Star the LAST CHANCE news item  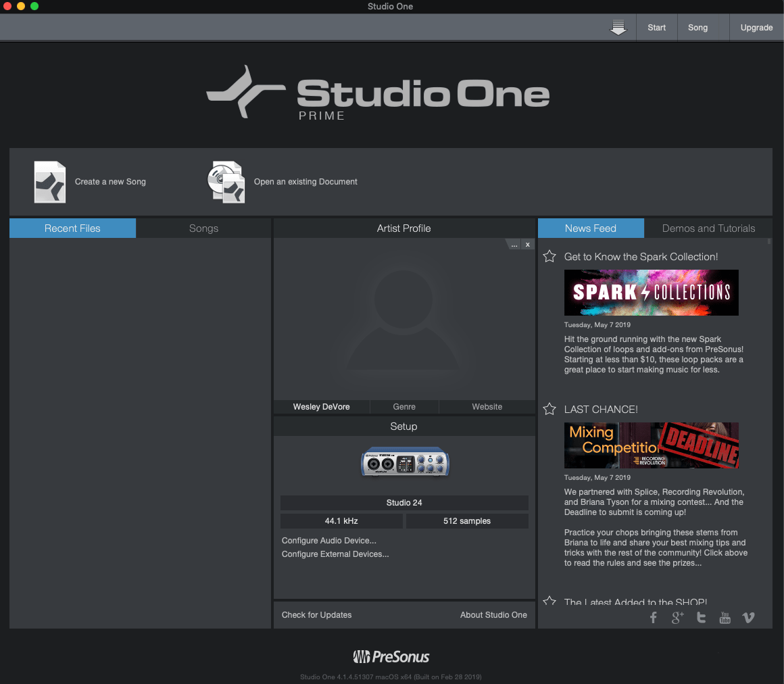click(x=549, y=408)
